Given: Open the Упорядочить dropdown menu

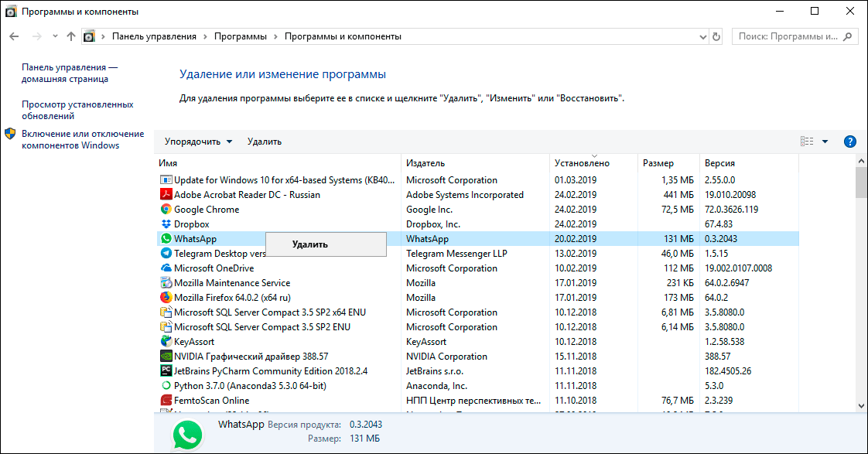Looking at the screenshot, I should pyautogui.click(x=198, y=142).
